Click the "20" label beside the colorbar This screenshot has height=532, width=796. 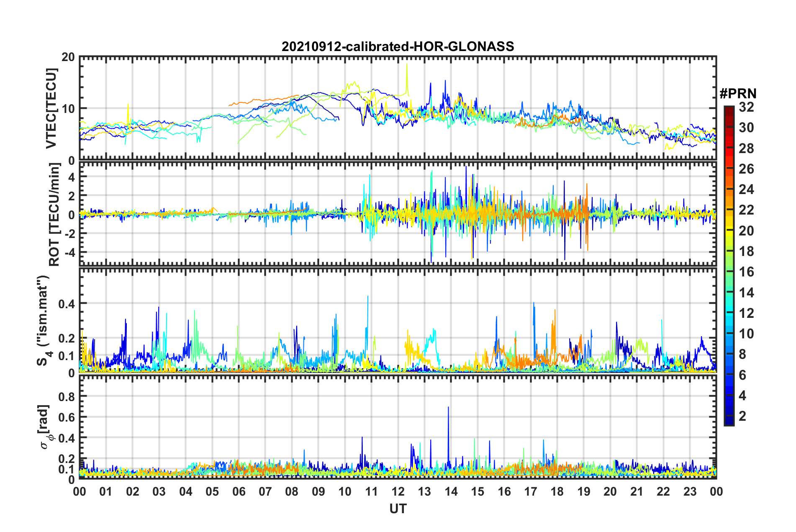click(x=746, y=231)
